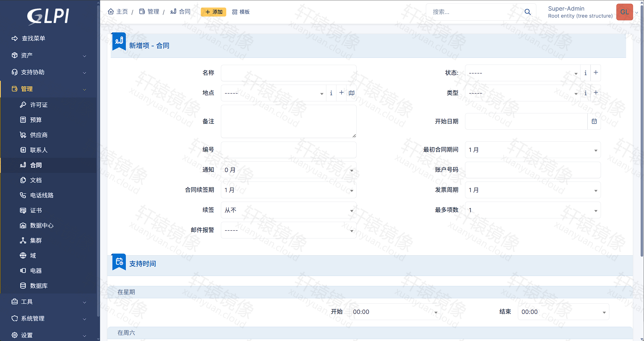The height and width of the screenshot is (341, 644).
Task: Add a new 类型 with plus icon
Action: [x=596, y=93]
